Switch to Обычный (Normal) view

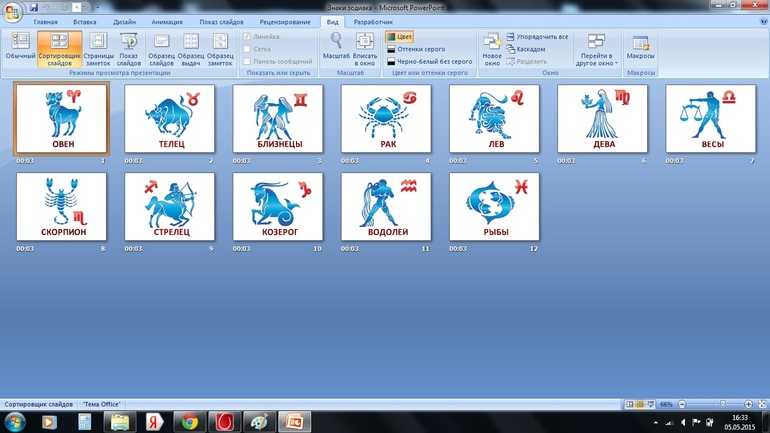[x=20, y=47]
